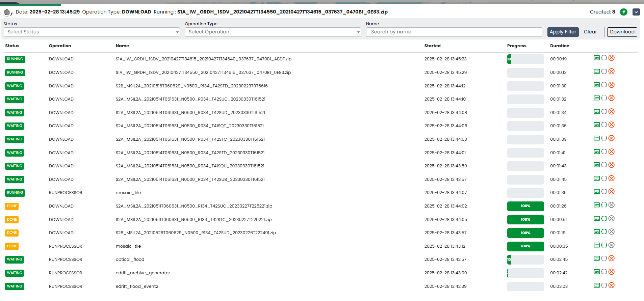Screen dimensions: 644x301
Task: Click the Name column header
Action: point(122,46)
